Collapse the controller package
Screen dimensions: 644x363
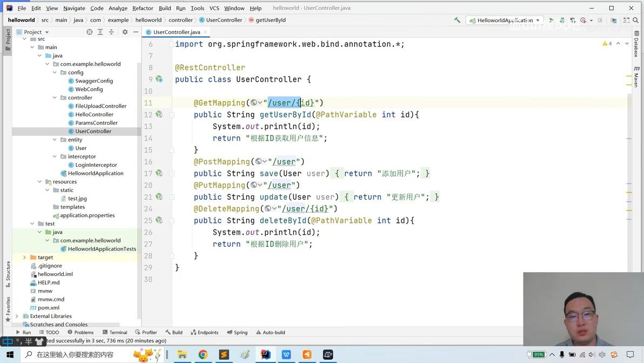tap(55, 97)
